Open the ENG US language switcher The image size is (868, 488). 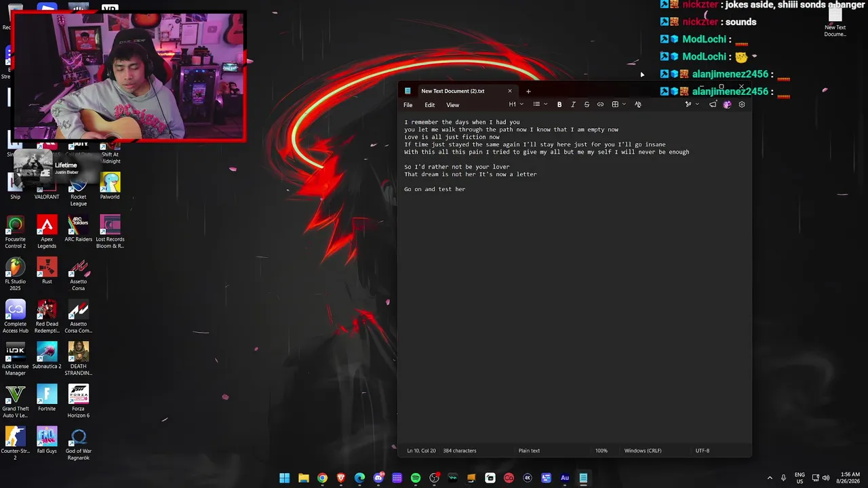pyautogui.click(x=800, y=478)
